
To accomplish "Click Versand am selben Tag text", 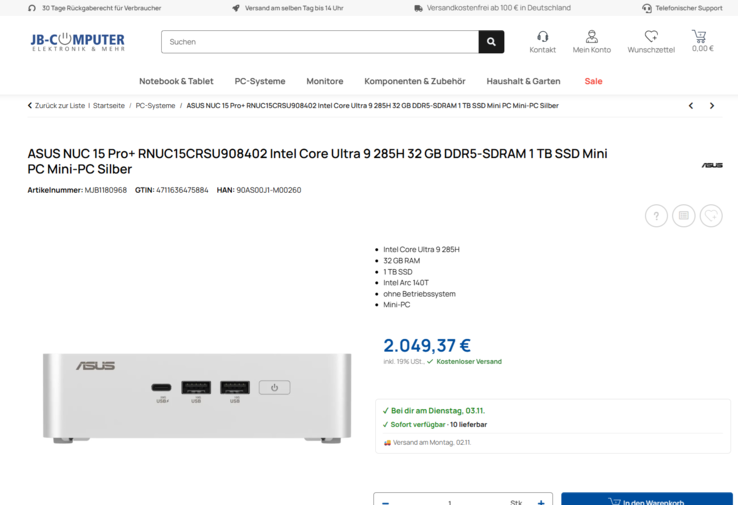I will tap(294, 8).
